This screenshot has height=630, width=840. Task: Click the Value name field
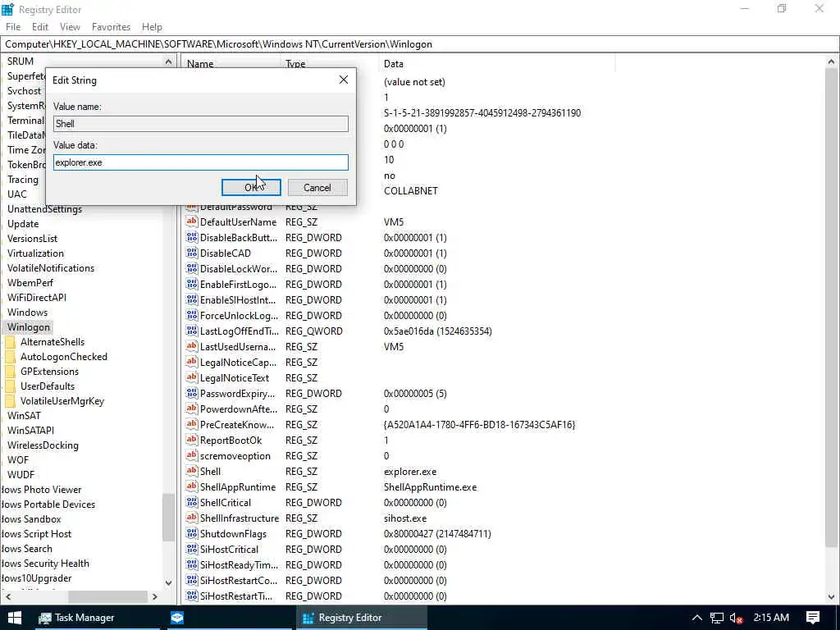200,124
